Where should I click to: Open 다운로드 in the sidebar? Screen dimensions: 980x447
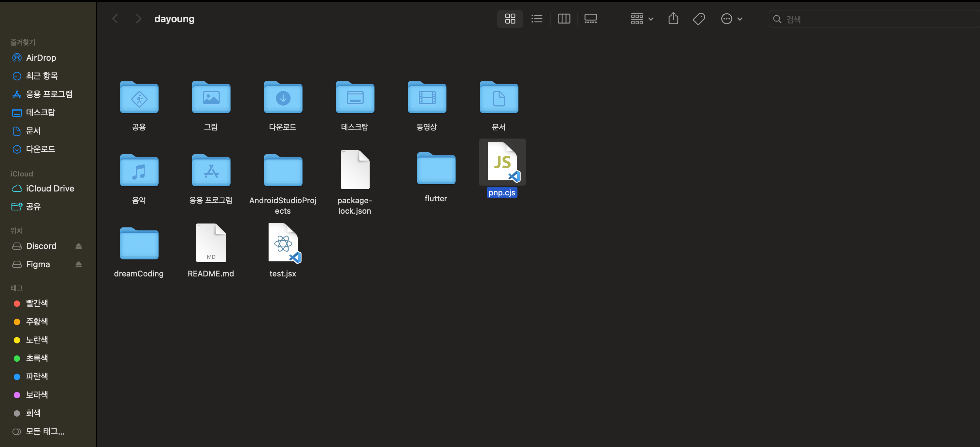[x=40, y=149]
